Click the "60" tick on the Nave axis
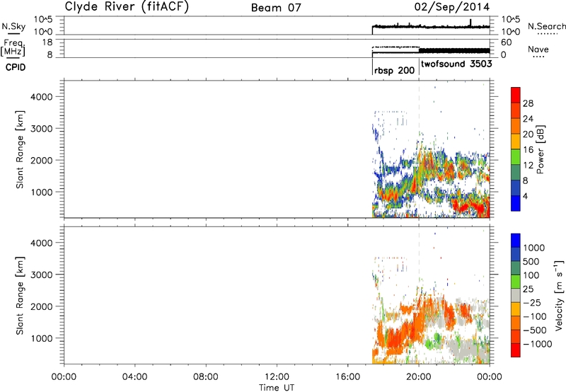The image size is (566, 392). pyautogui.click(x=507, y=42)
